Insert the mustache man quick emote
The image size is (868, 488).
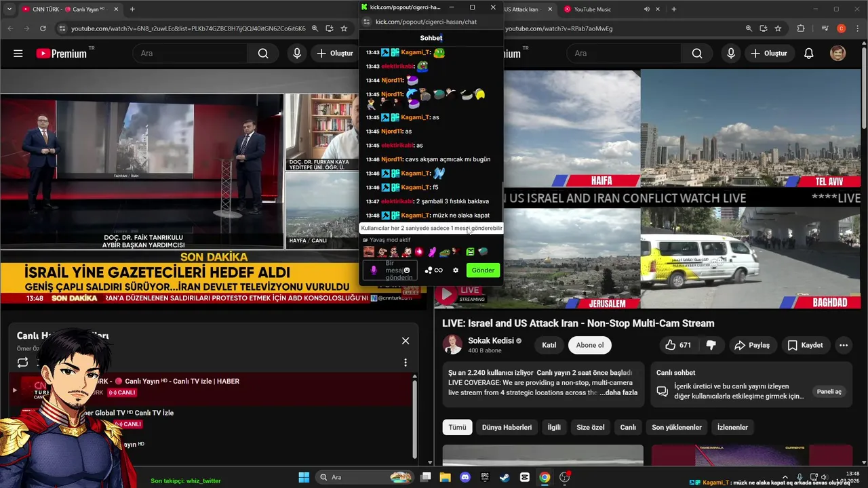[x=369, y=252]
